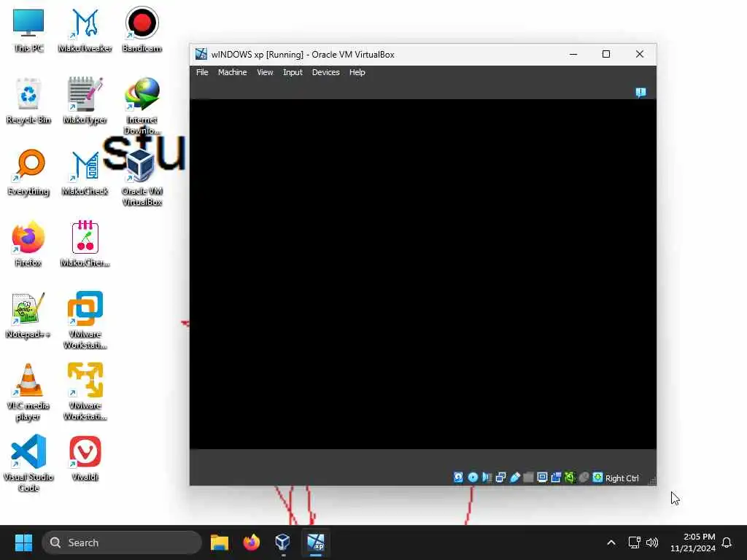The image size is (747, 560).
Task: Click the hard disk activity status icon
Action: [458, 477]
